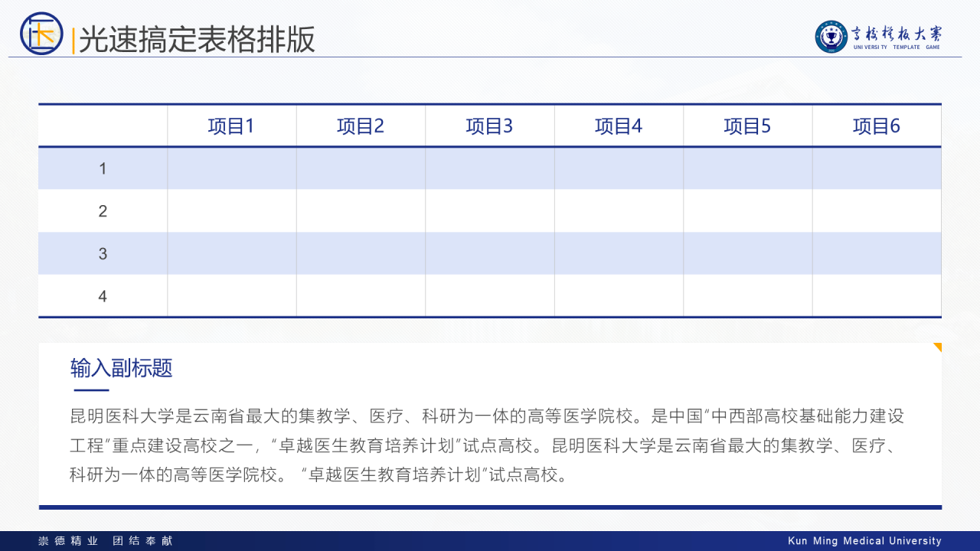Select the 项目6 column header
Viewport: 980px width, 551px height.
click(877, 126)
